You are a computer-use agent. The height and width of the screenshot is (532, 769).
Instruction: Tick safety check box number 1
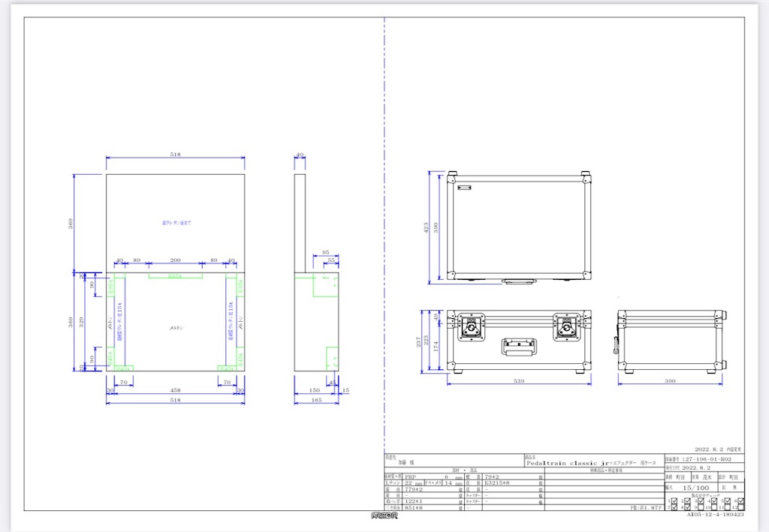tap(674, 500)
